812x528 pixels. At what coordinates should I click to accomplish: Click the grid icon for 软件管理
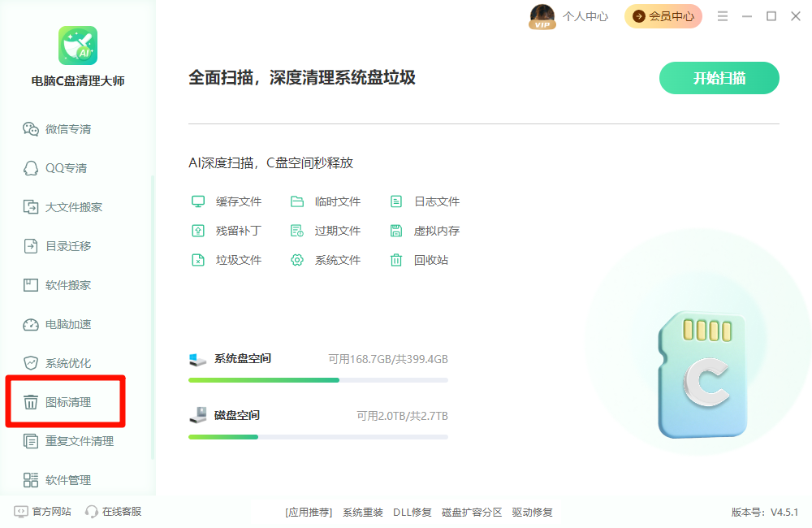tap(31, 480)
